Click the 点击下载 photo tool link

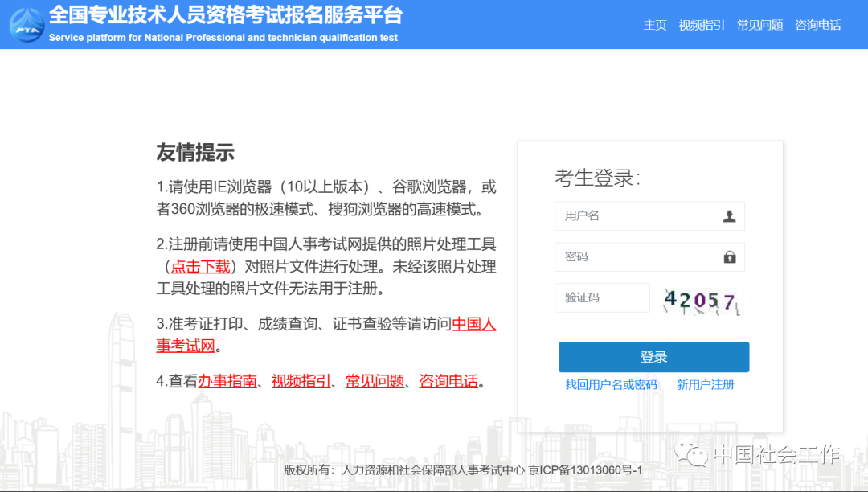click(x=200, y=267)
